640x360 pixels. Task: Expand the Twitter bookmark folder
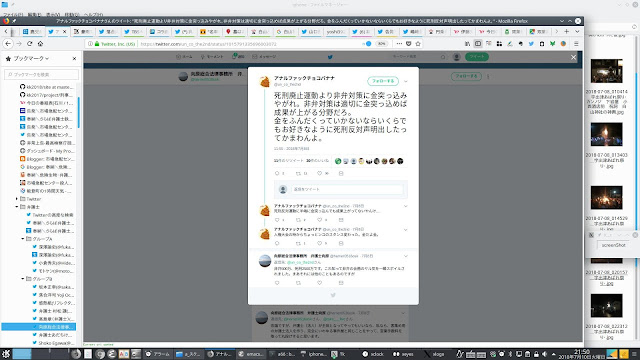pyautogui.click(x=17, y=199)
